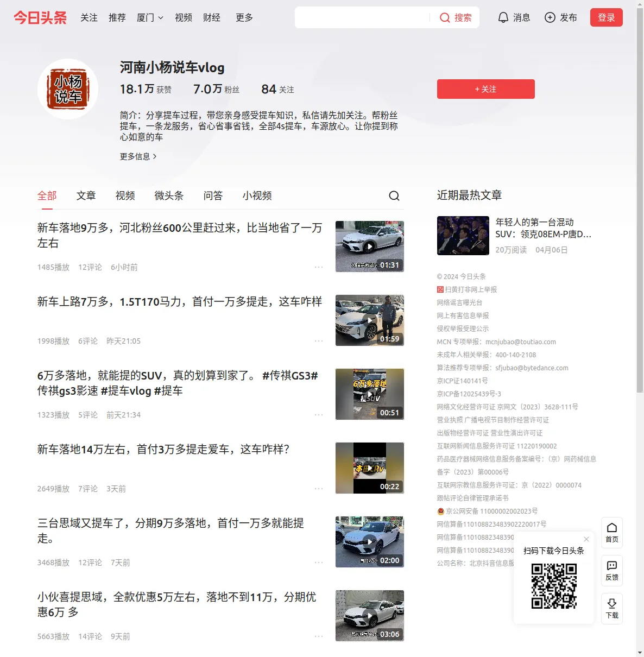
Task: Focus the header search input field
Action: [x=362, y=17]
